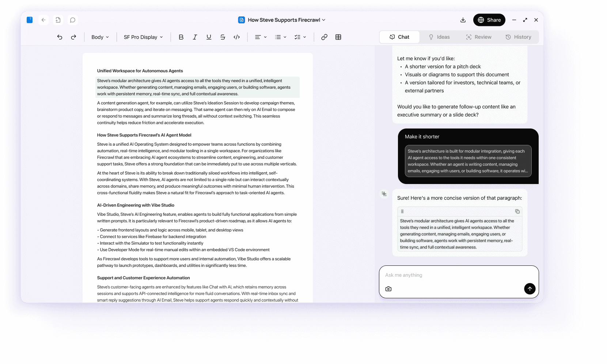Switch to the Chat tab
Image resolution: width=607 pixels, height=364 pixels.
click(x=399, y=37)
